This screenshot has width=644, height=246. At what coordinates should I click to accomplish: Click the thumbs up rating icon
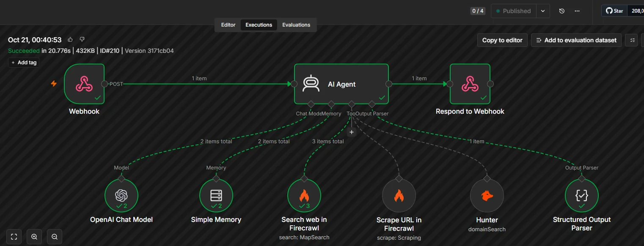click(x=70, y=39)
